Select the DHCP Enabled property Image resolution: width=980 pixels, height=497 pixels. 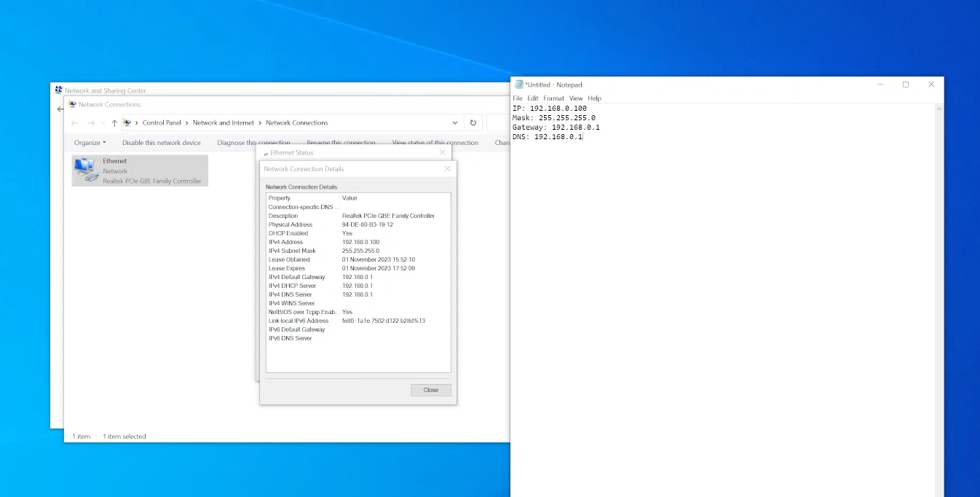click(358, 233)
